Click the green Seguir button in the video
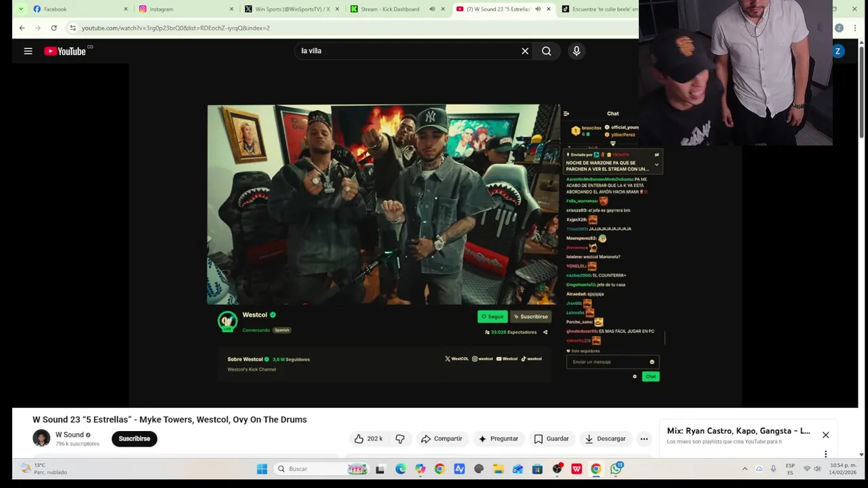Screen dimensions: 868x488 [x=492, y=317]
